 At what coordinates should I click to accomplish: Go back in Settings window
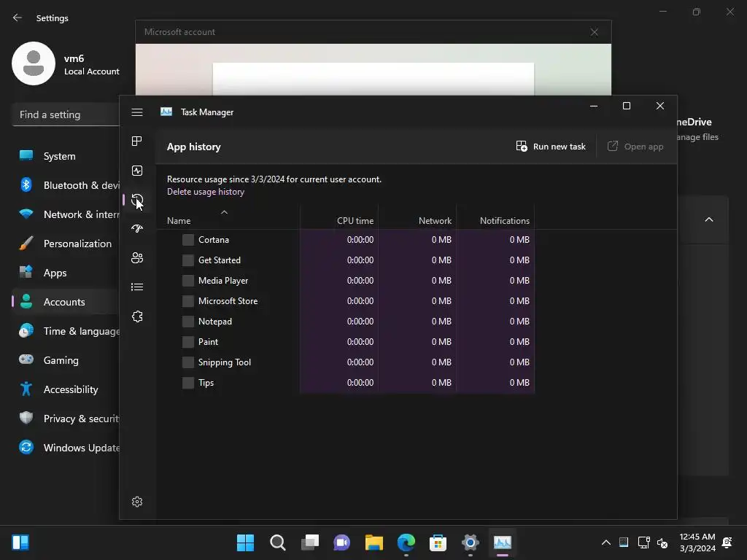click(x=18, y=18)
